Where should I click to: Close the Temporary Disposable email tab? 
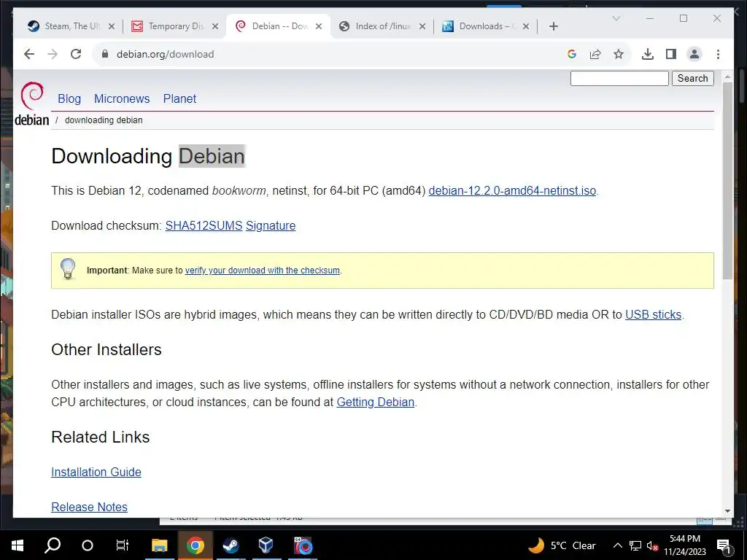pyautogui.click(x=215, y=26)
